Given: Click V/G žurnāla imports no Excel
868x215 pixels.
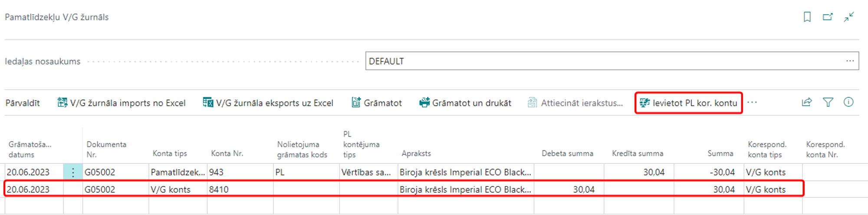Looking at the screenshot, I should point(122,103).
